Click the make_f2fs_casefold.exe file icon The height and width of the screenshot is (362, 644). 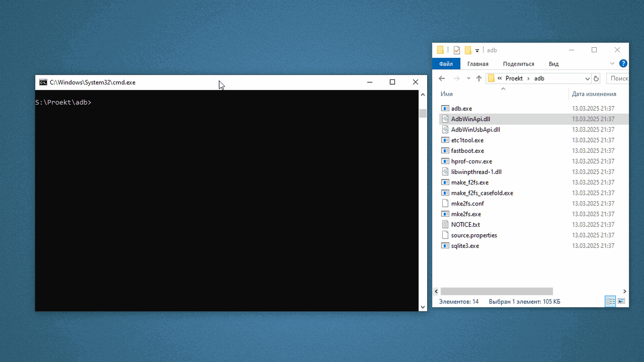[445, 193]
